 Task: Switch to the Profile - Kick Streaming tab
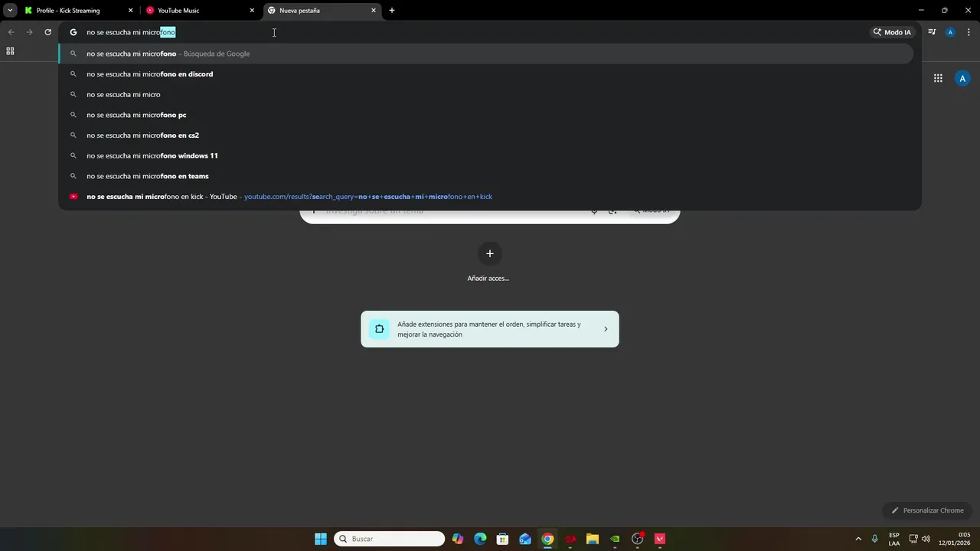click(79, 11)
